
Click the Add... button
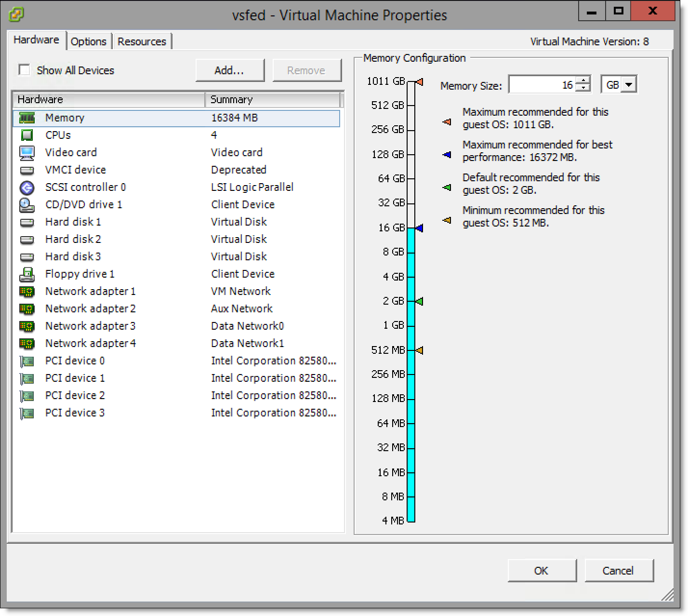229,70
